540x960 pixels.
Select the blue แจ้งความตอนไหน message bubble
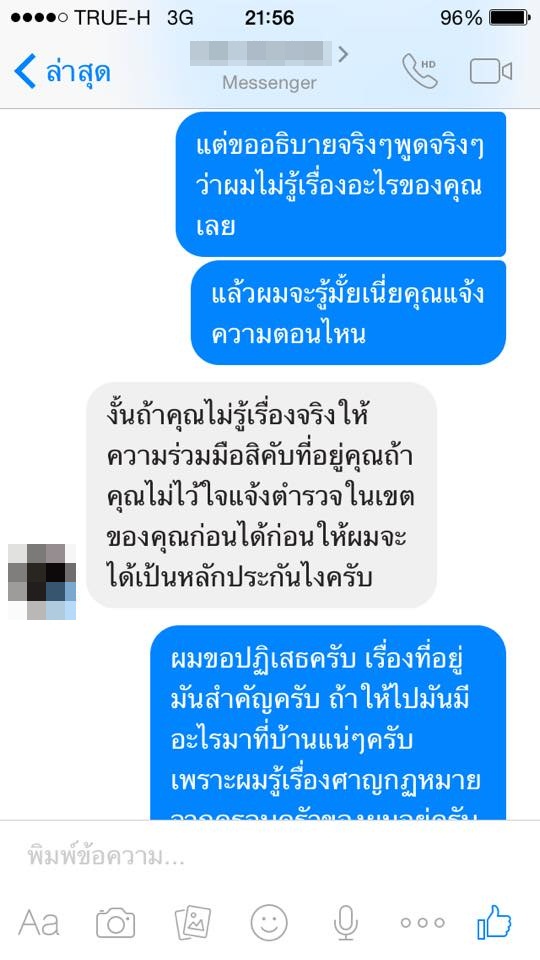click(x=348, y=312)
